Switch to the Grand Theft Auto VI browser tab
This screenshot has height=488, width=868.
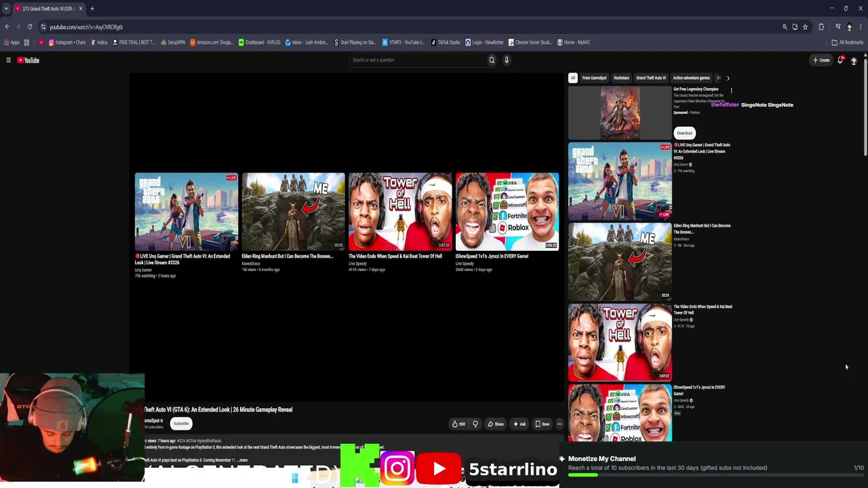click(x=47, y=9)
